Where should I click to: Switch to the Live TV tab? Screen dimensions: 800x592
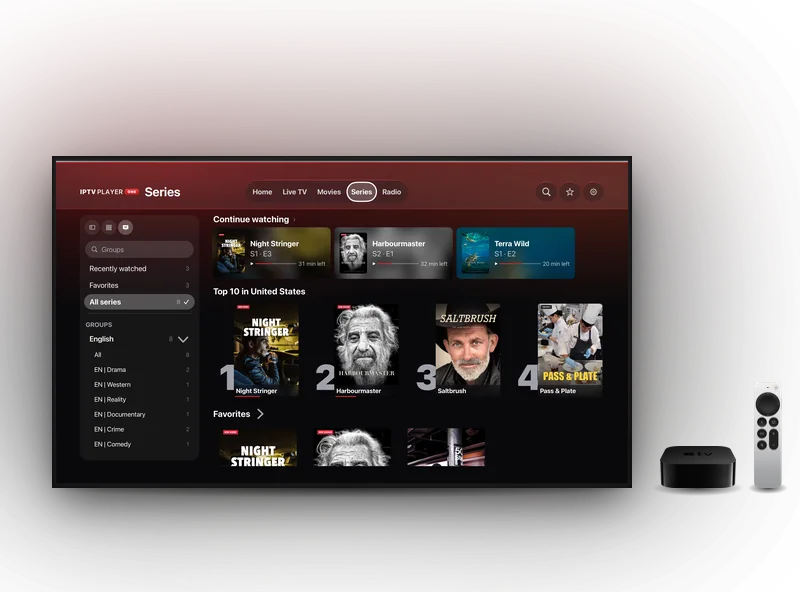(295, 192)
